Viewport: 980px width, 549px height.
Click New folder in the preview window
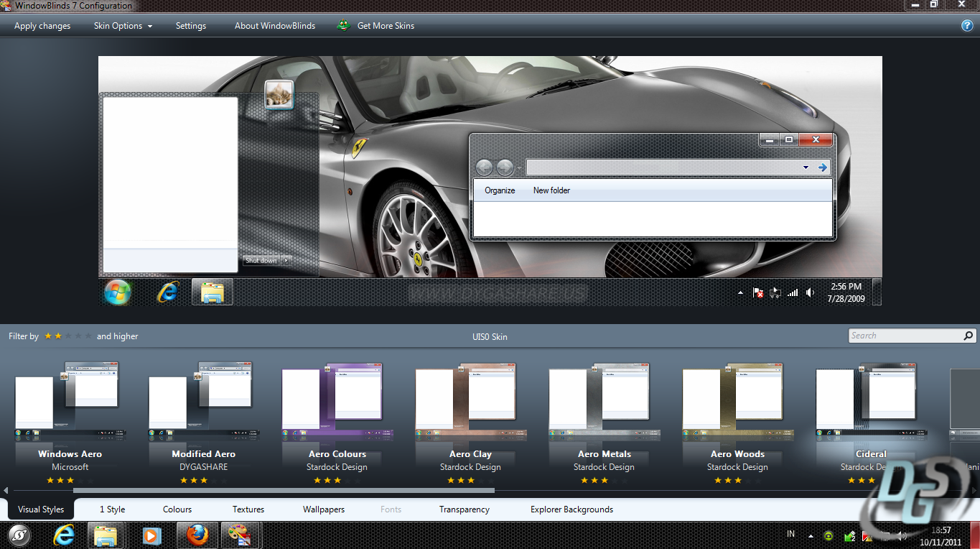pyautogui.click(x=551, y=190)
